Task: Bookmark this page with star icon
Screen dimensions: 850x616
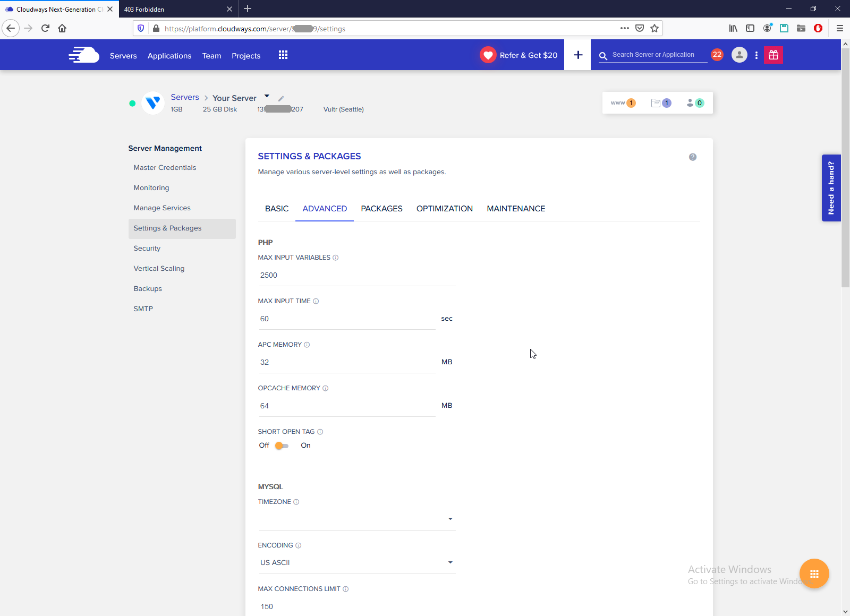Action: [654, 29]
